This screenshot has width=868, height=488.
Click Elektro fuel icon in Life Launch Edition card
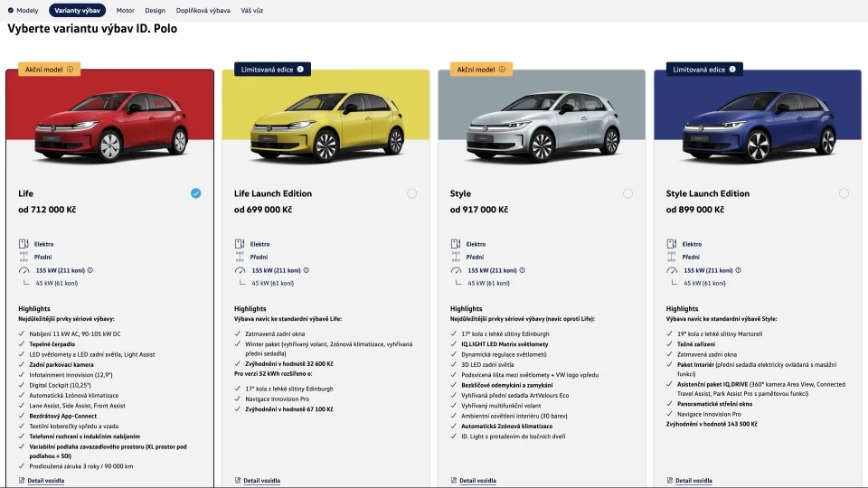tap(239, 244)
